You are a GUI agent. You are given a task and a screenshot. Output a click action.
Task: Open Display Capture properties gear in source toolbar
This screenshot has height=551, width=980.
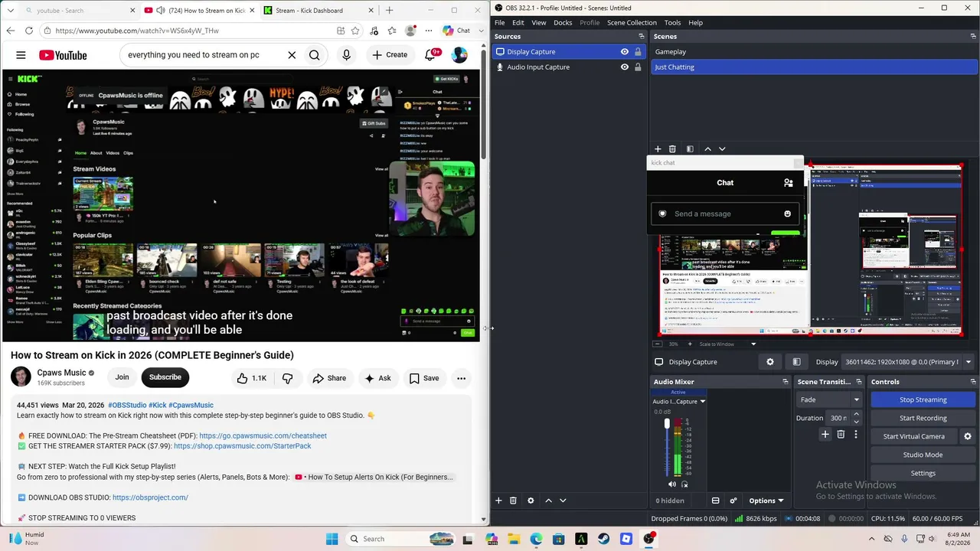pos(770,362)
